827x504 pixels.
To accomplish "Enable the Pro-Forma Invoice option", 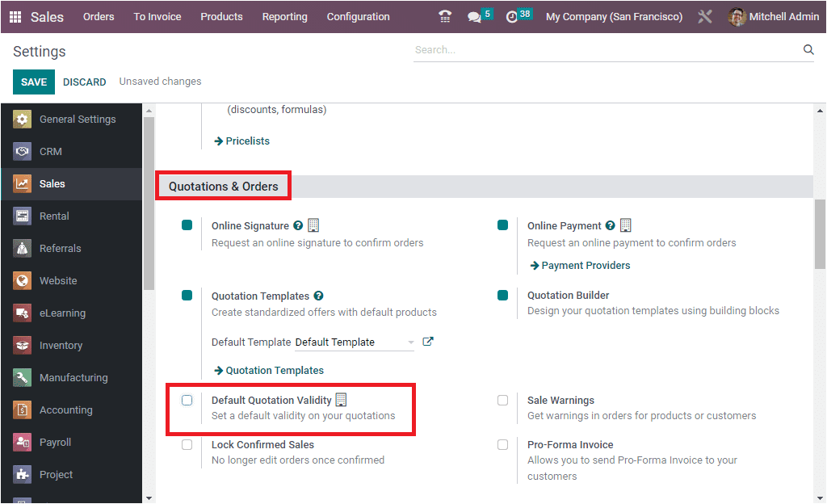I will (x=502, y=444).
